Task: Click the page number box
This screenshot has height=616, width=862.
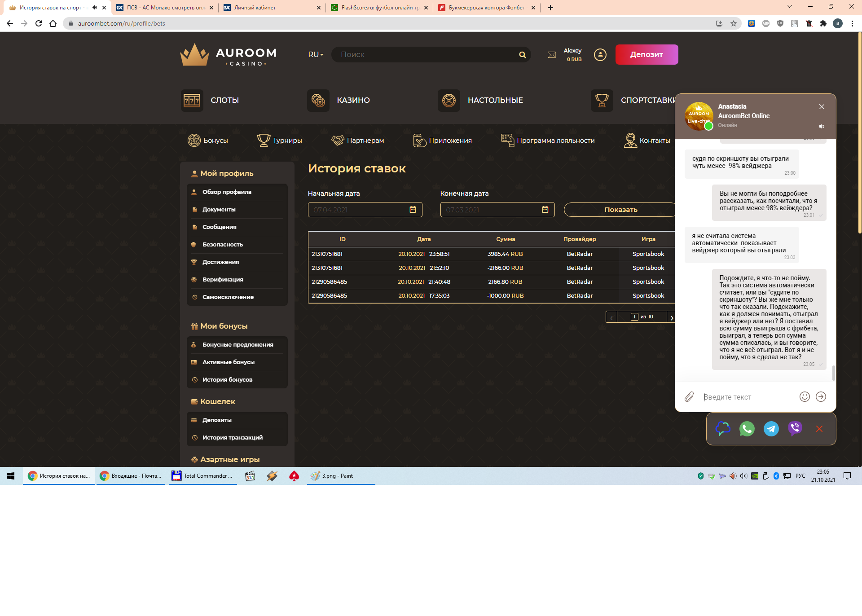Action: pyautogui.click(x=634, y=317)
